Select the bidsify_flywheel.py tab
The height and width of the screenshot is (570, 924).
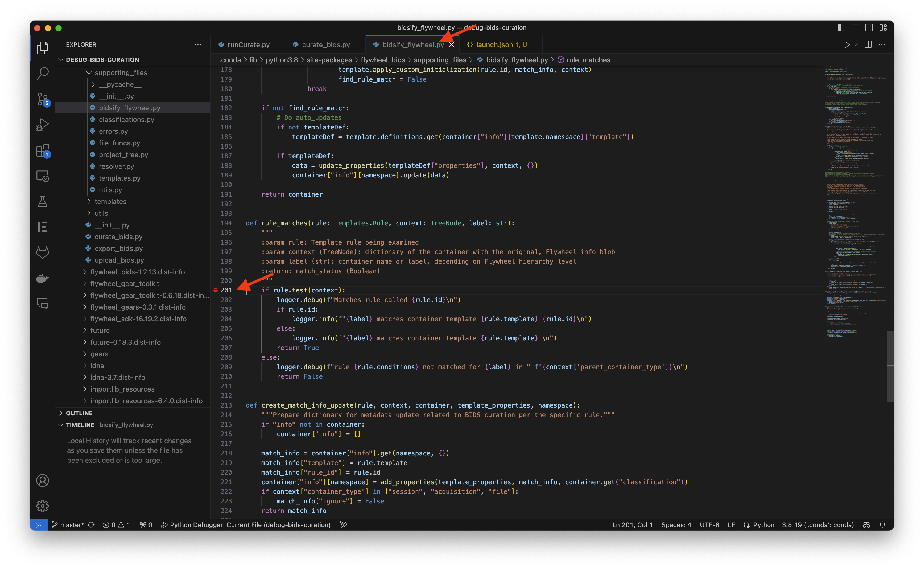tap(413, 44)
